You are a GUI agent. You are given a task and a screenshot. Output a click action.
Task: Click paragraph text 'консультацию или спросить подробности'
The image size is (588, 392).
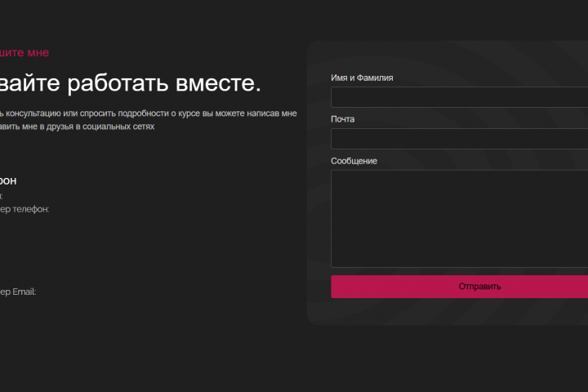pos(87,114)
